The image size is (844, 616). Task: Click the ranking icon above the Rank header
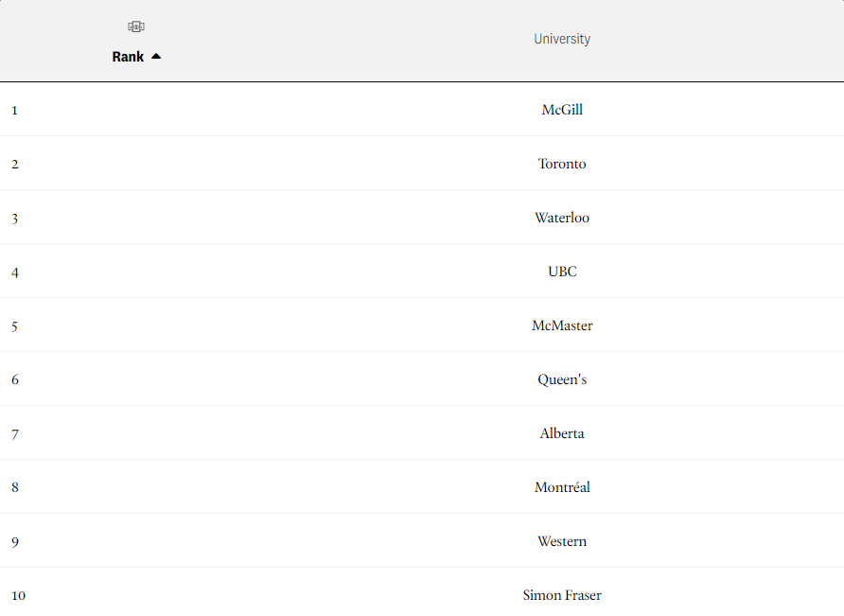(136, 26)
